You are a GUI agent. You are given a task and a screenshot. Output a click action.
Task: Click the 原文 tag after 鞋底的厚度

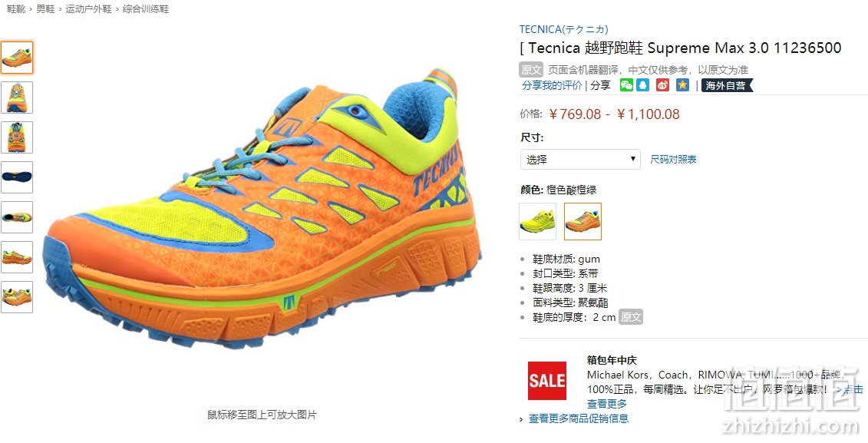click(631, 317)
